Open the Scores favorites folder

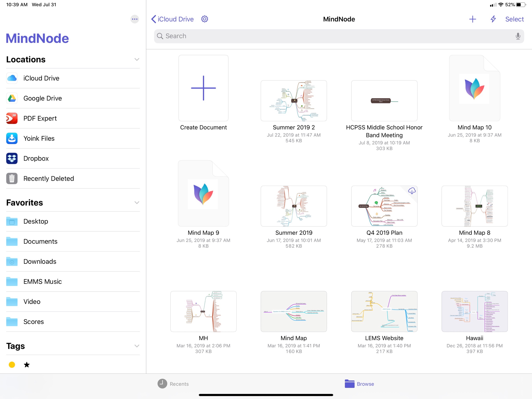[x=73, y=322]
